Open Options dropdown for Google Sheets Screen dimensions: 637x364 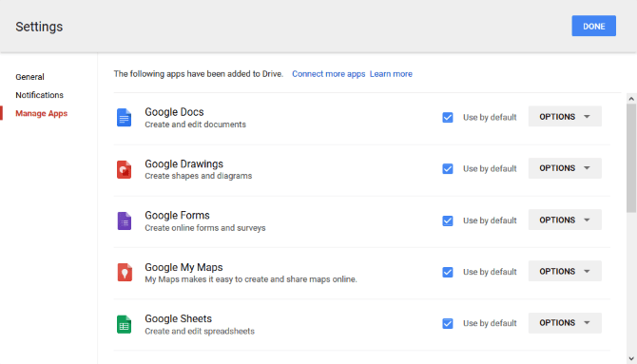coord(565,323)
